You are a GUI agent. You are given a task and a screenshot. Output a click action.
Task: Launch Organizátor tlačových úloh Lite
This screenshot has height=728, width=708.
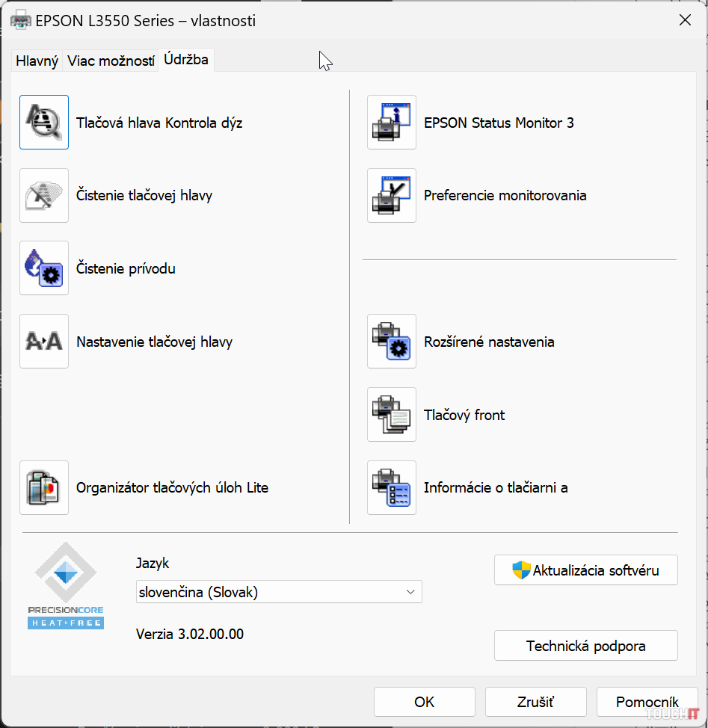coord(43,487)
